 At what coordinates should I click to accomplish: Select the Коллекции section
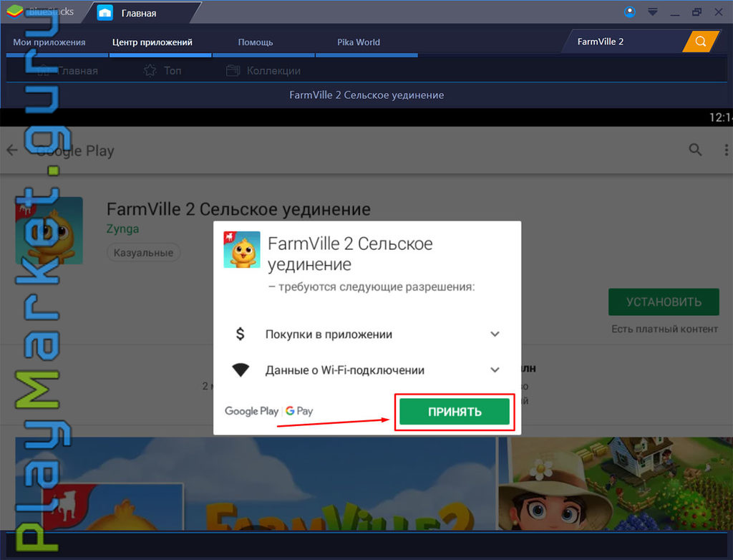(x=263, y=71)
